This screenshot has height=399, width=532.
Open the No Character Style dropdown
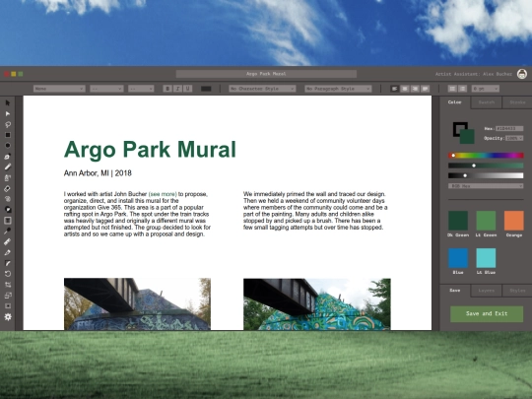point(262,89)
